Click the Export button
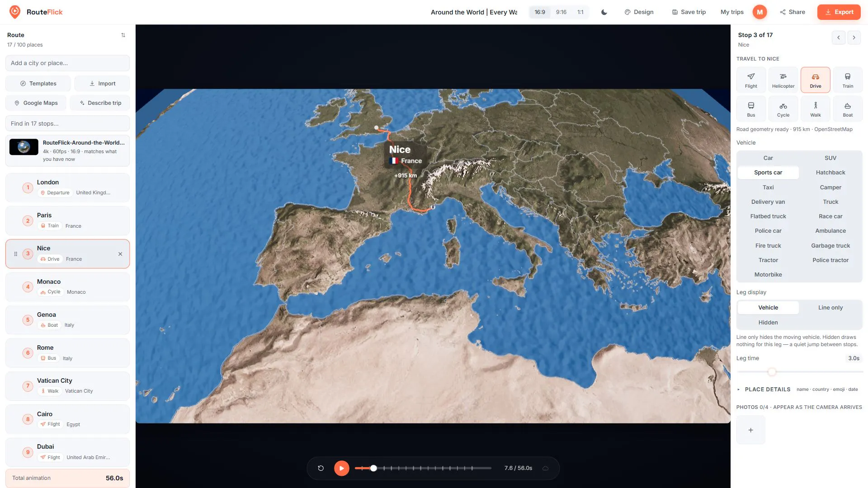Image resolution: width=868 pixels, height=488 pixels. pos(839,12)
